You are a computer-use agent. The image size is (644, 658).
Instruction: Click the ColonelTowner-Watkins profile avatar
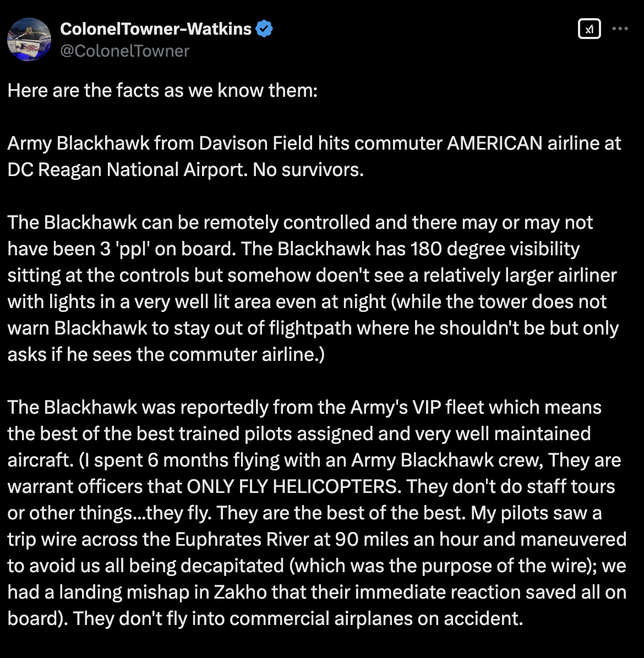[29, 39]
